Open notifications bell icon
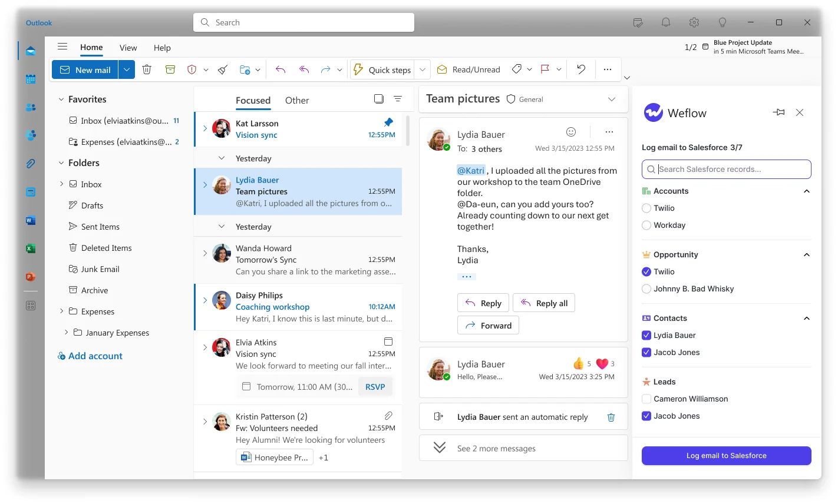 coord(666,22)
